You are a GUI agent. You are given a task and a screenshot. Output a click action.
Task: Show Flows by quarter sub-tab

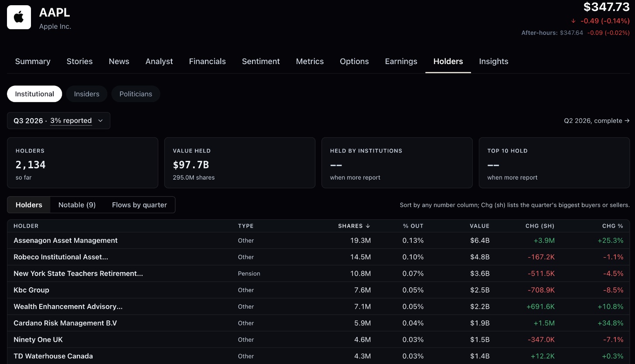click(140, 205)
